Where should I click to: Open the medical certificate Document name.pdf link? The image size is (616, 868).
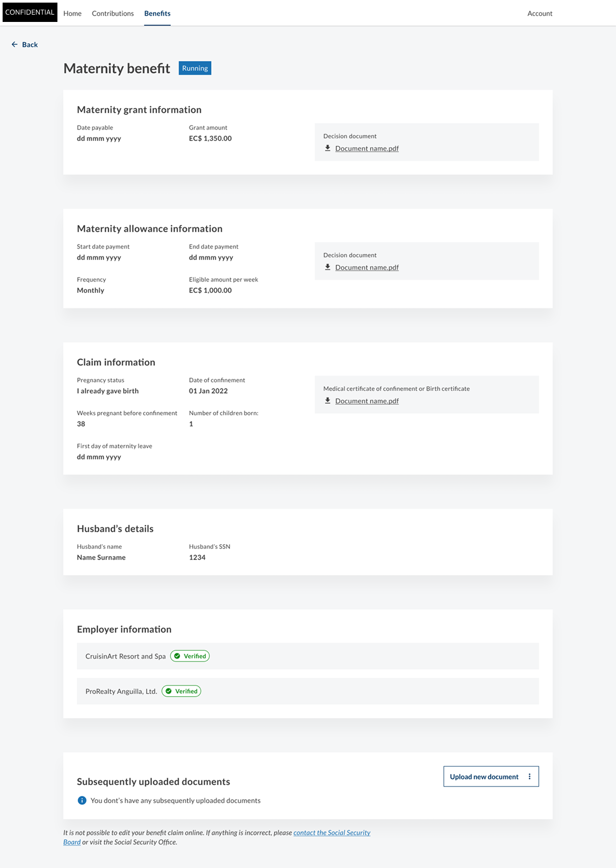366,402
